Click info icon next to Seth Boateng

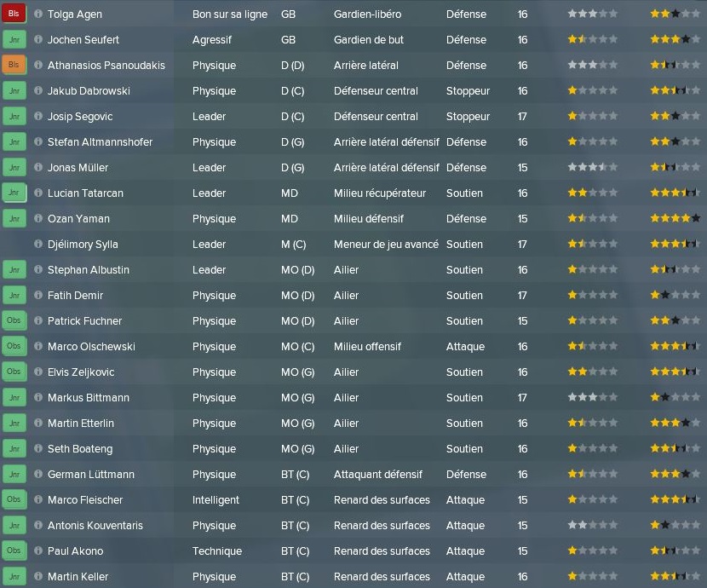pos(38,448)
